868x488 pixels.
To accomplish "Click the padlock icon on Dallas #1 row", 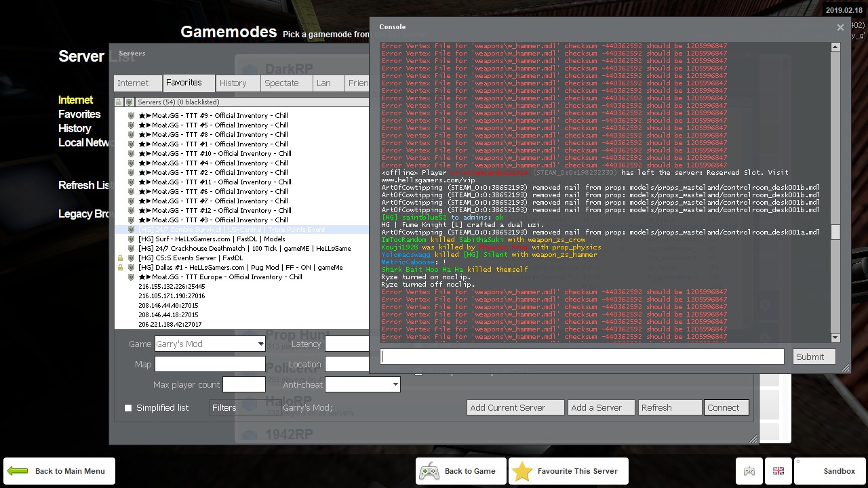I will click(x=120, y=267).
